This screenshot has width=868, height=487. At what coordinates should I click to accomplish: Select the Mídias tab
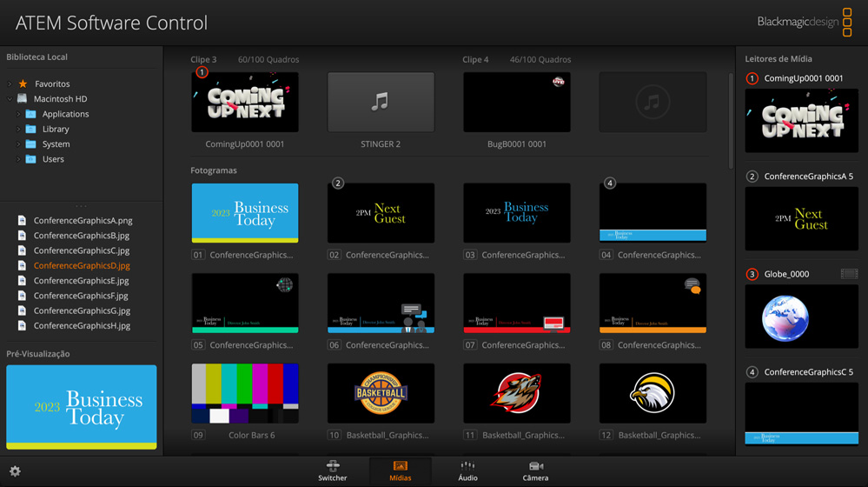400,470
